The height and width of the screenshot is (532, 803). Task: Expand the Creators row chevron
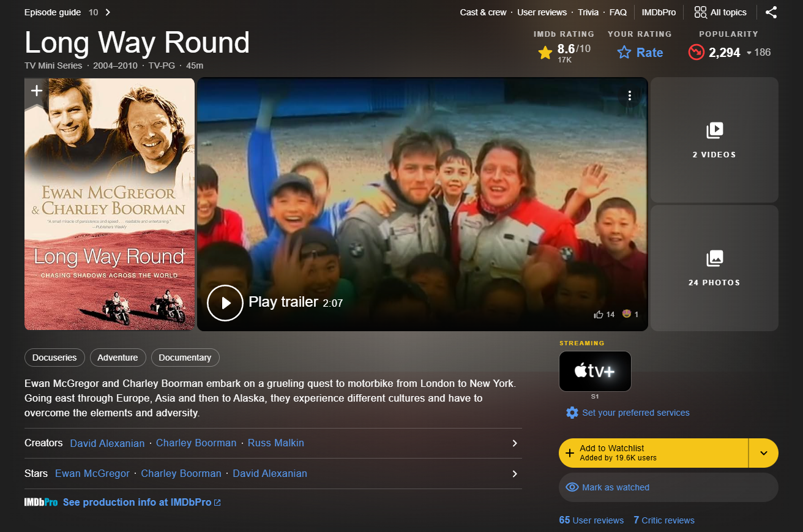515,443
